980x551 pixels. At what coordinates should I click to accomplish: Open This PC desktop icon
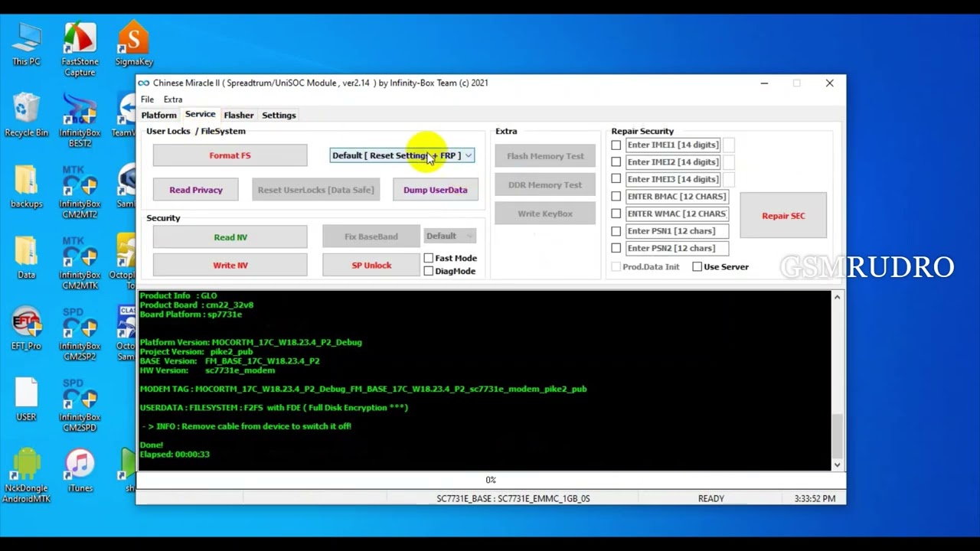(26, 44)
